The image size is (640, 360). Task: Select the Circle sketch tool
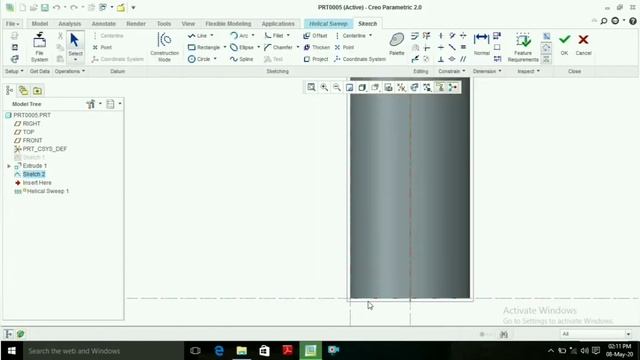tap(199, 59)
